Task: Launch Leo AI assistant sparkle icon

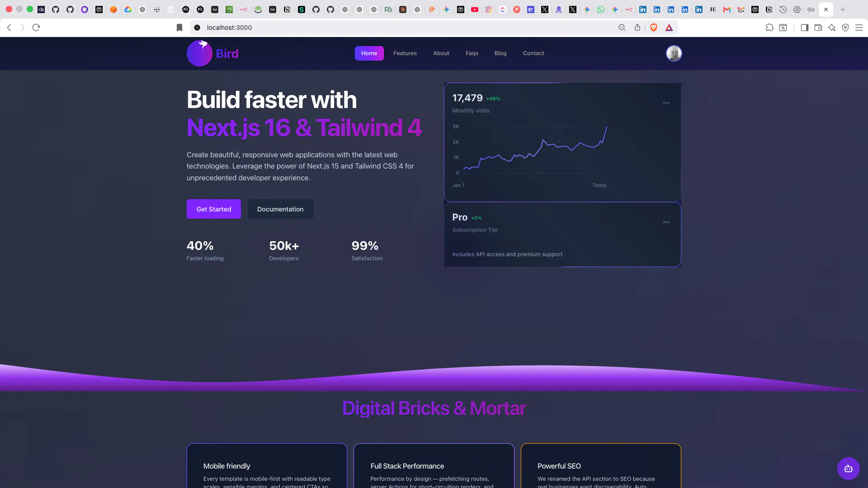Action: (x=832, y=28)
